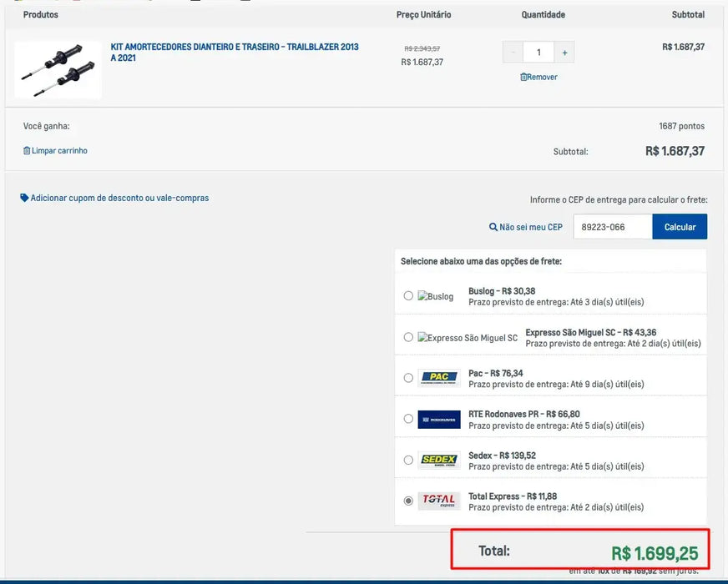Click the Sedex carrier logo

click(x=439, y=460)
